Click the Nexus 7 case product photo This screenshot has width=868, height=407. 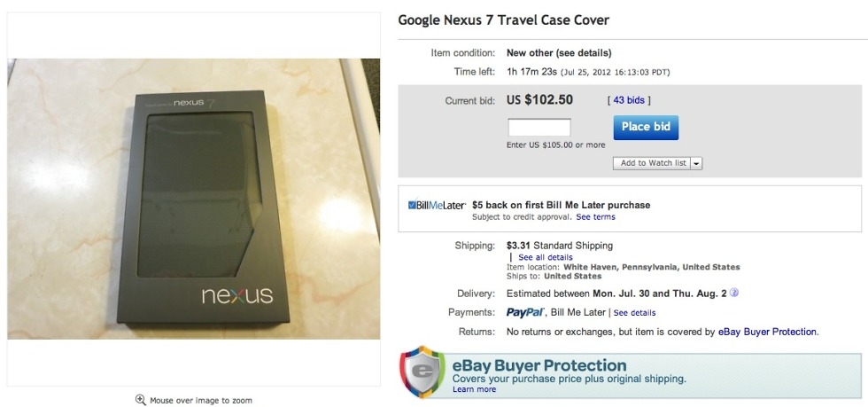pos(193,199)
